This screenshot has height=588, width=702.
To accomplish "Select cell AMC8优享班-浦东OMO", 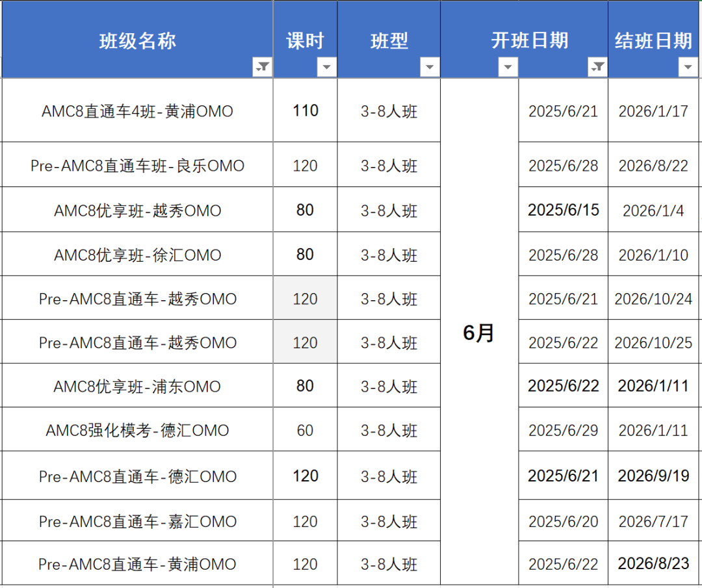I will pos(137,386).
